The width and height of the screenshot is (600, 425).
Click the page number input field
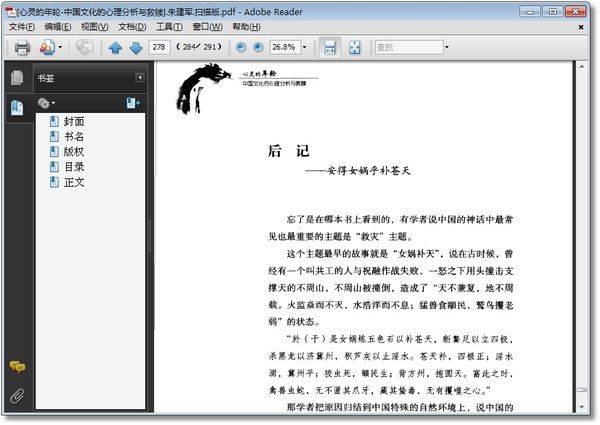pos(159,47)
